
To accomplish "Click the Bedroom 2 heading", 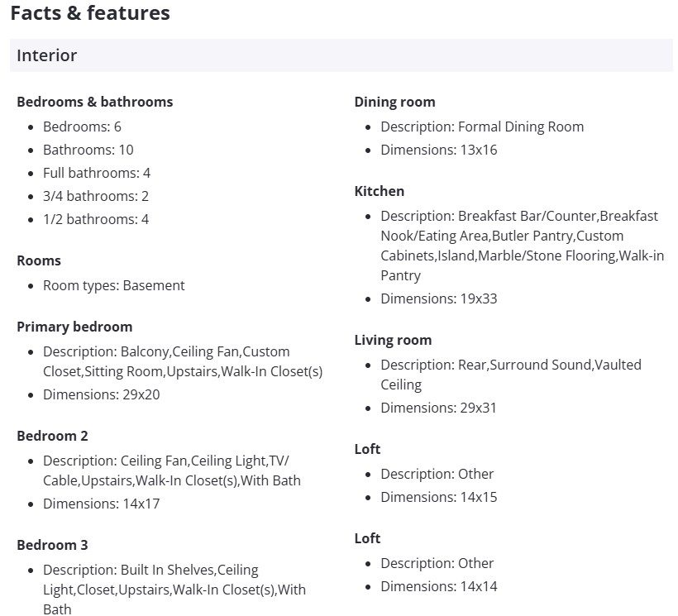I will click(52, 436).
